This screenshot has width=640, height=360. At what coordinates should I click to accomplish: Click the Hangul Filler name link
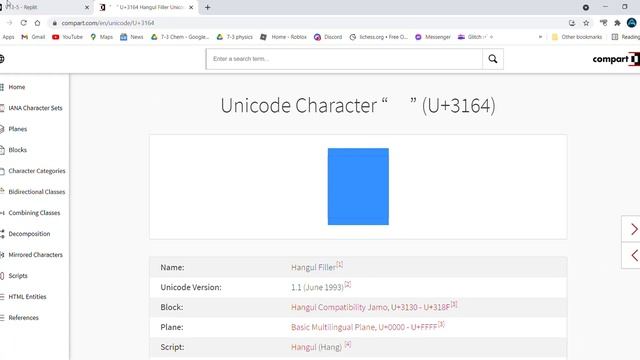[313, 267]
